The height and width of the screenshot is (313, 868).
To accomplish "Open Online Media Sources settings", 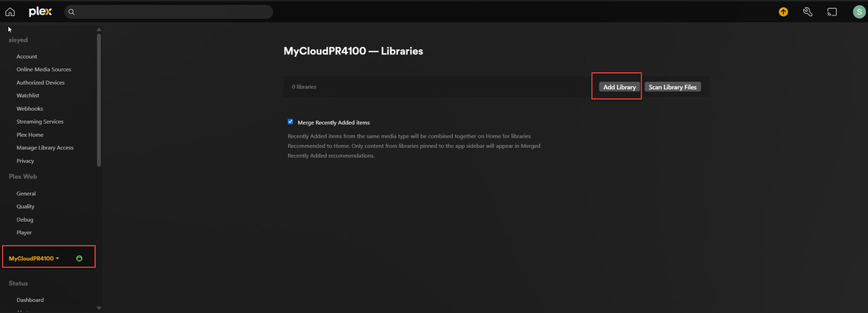I will (x=44, y=70).
